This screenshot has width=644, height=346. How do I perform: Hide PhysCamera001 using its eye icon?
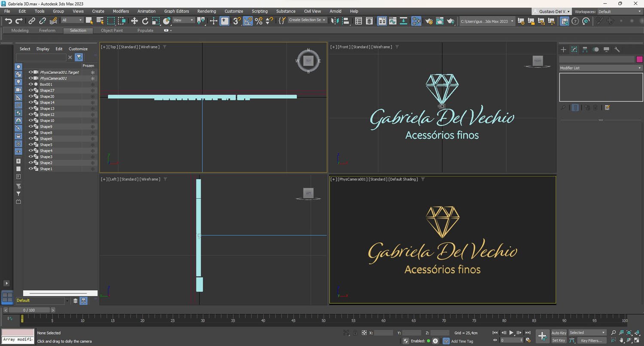pos(31,78)
